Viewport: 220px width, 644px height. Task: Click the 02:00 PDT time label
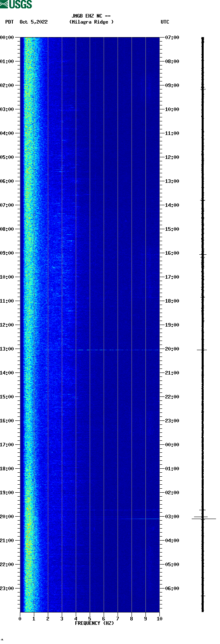(x=7, y=85)
